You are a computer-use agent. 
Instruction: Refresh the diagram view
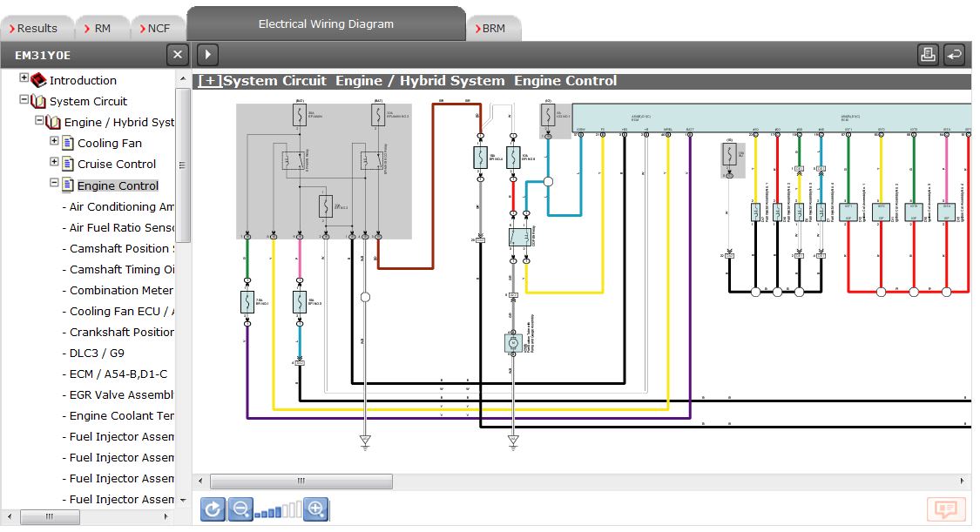click(213, 508)
